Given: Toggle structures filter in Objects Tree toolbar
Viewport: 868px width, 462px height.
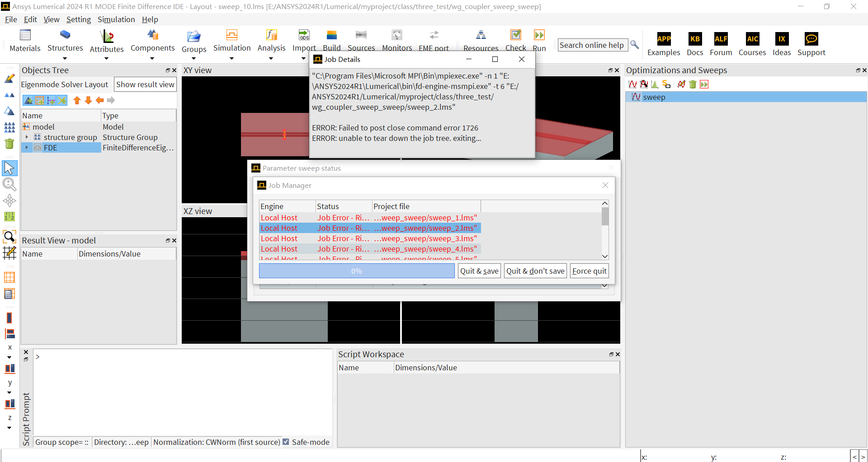Looking at the screenshot, I should (x=28, y=100).
